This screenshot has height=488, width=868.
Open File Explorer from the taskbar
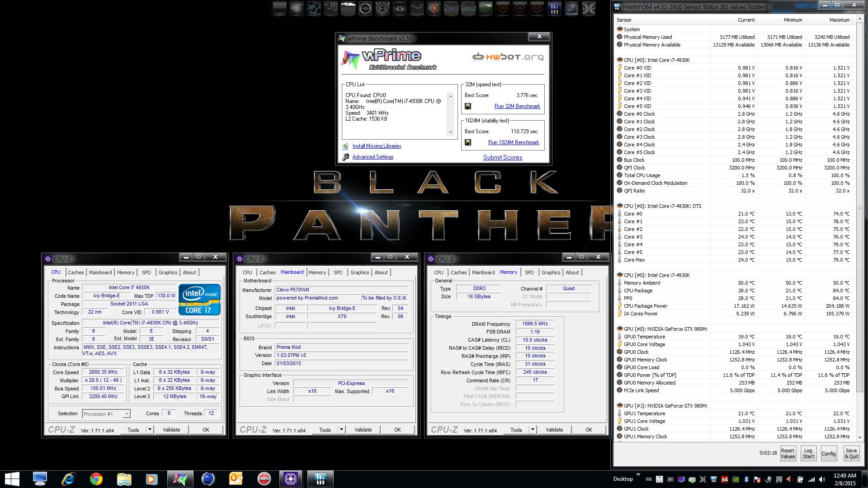coord(124,479)
